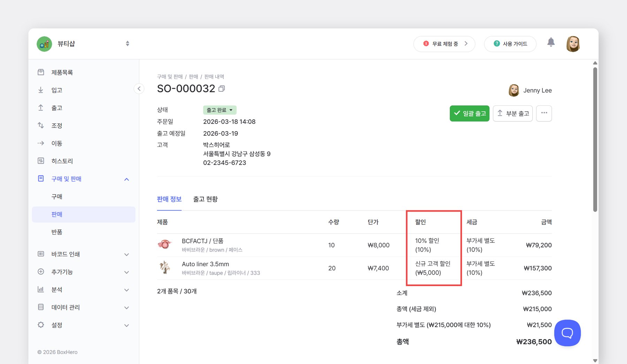
Task: Expand the 분석 section
Action: (x=126, y=290)
